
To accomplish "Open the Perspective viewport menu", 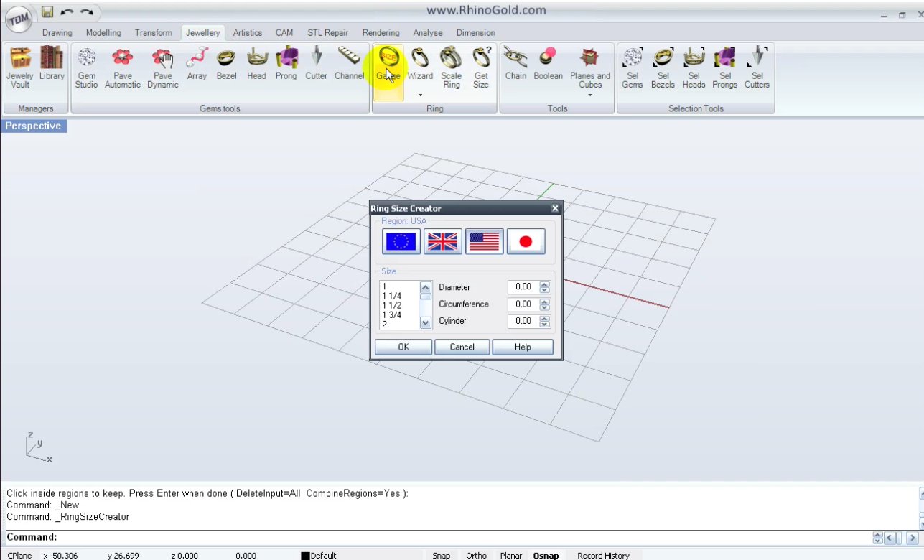I will [x=34, y=126].
